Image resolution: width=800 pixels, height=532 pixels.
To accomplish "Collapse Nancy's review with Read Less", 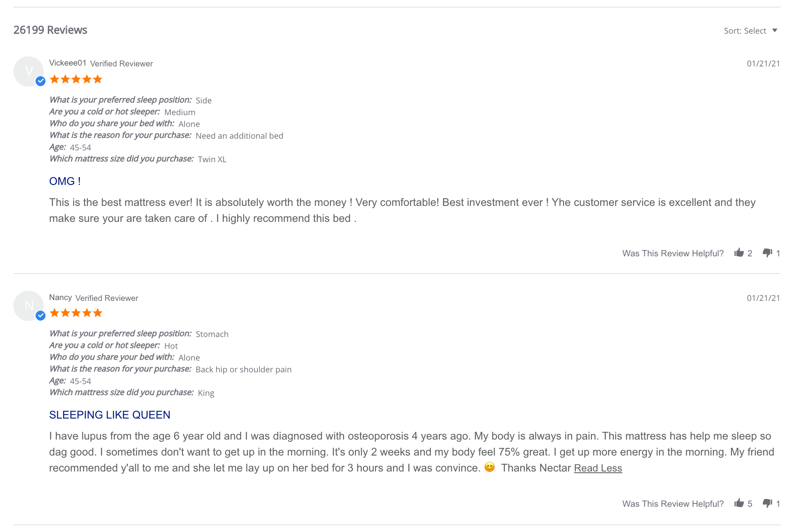I will (598, 468).
